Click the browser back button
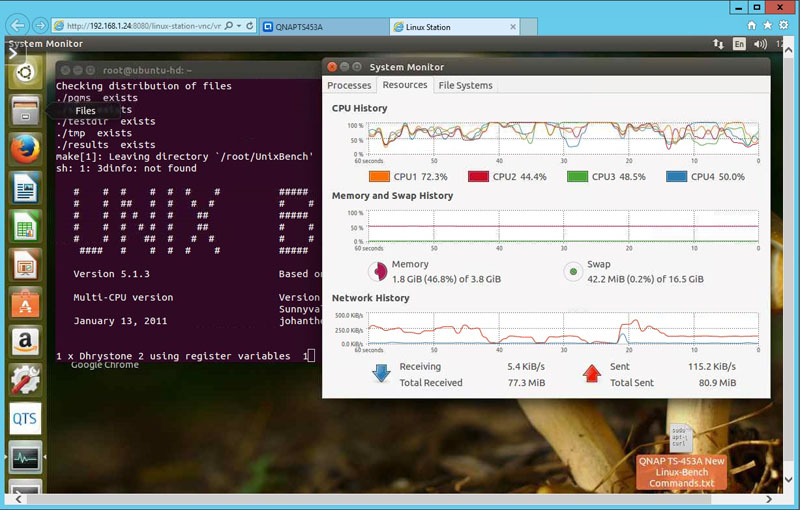Screen dimensions: 800x510 point(16,24)
